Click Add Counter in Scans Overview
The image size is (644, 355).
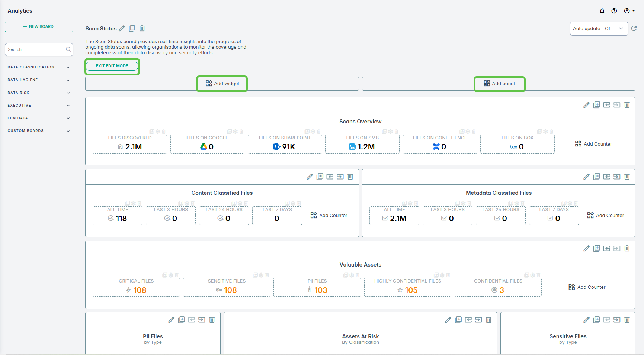[593, 144]
